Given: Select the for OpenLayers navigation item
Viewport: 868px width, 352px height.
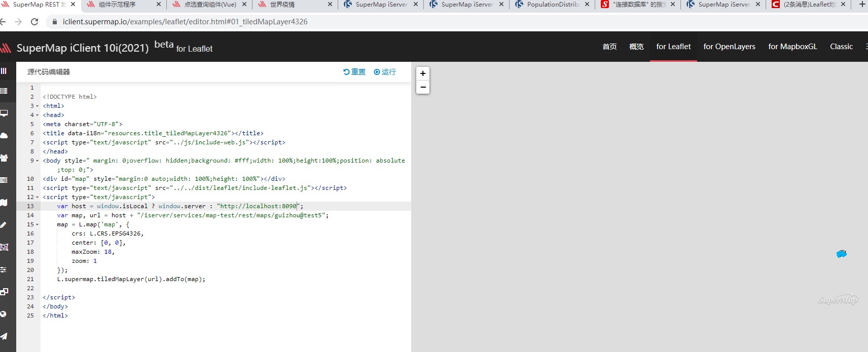Looking at the screenshot, I should click(x=729, y=47).
